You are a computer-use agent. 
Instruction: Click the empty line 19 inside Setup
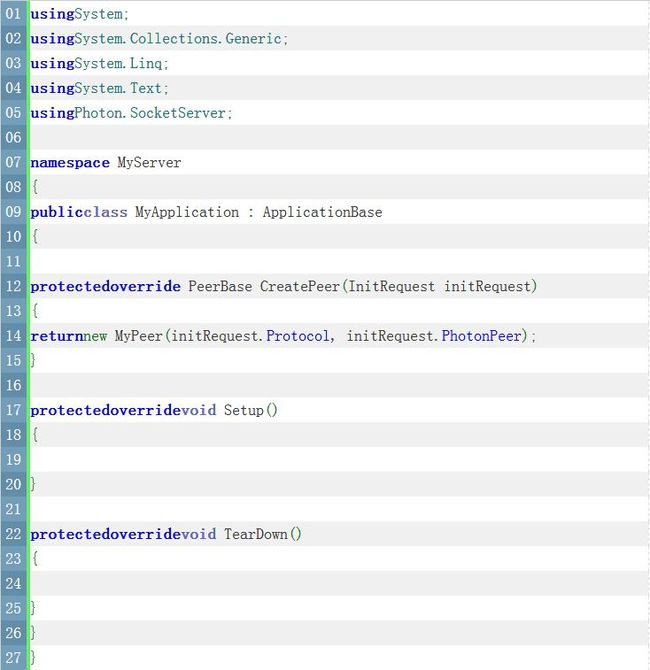[338, 460]
